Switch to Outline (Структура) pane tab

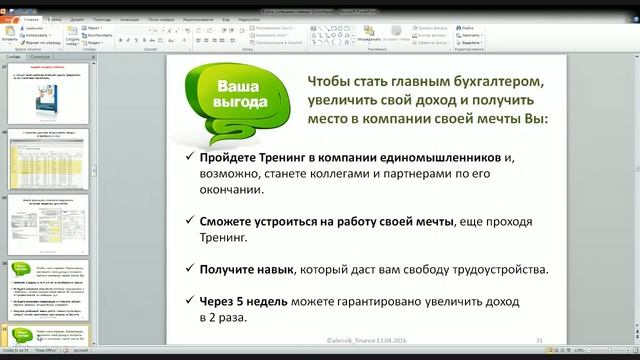click(40, 57)
